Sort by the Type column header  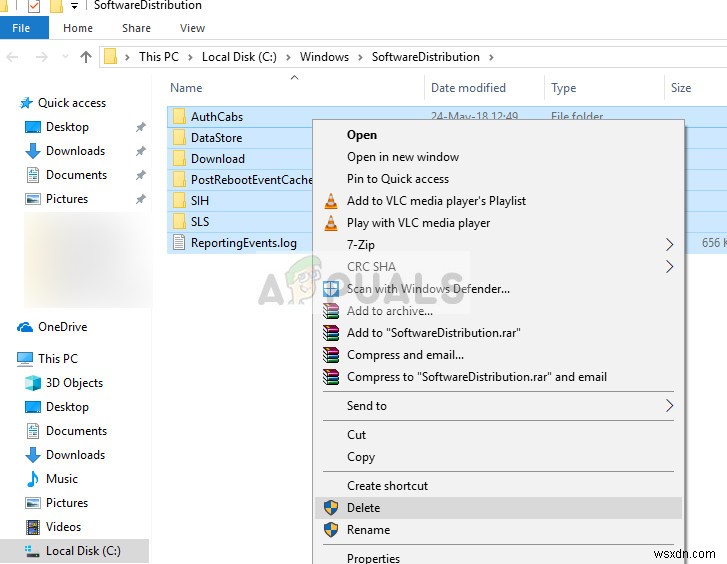pyautogui.click(x=605, y=88)
